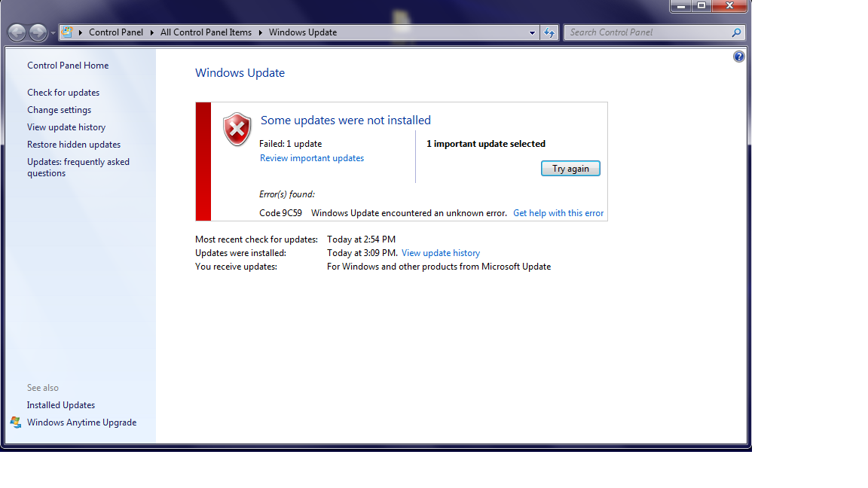Select All Control Panel Items breadcrumb

[x=206, y=32]
